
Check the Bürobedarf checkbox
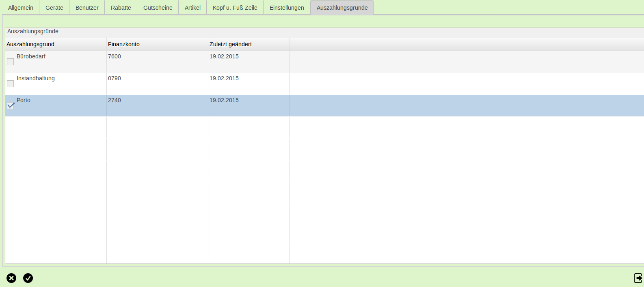[11, 62]
